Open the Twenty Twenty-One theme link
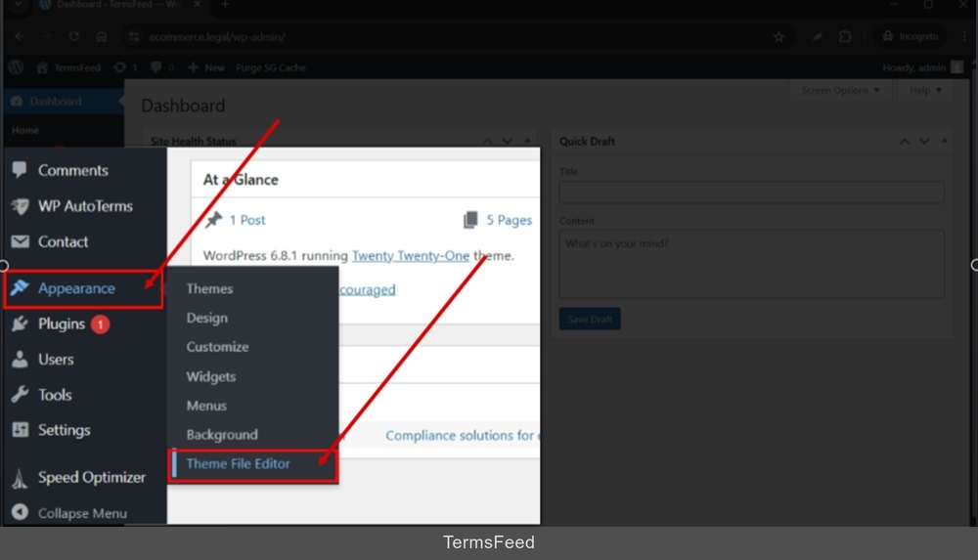Screen dimensions: 978x560 tap(411, 256)
